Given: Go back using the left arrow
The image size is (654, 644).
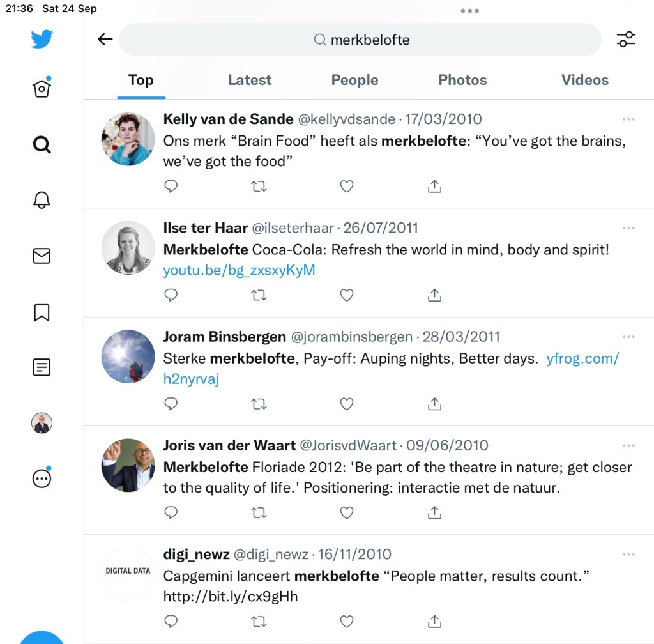Looking at the screenshot, I should pos(105,40).
